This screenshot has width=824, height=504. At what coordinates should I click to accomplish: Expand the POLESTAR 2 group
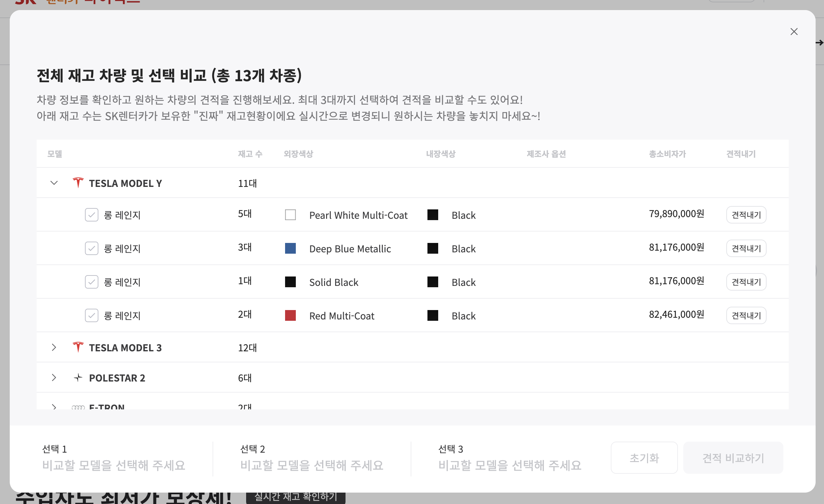click(54, 377)
